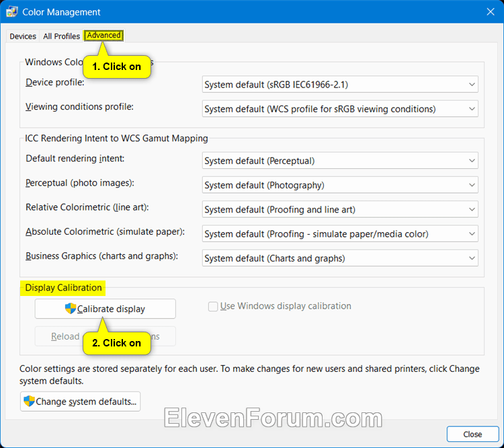Screen dimensions: 504x448
Task: Expand the Perceptual (photo images) dropdown
Action: pyautogui.click(x=340, y=185)
